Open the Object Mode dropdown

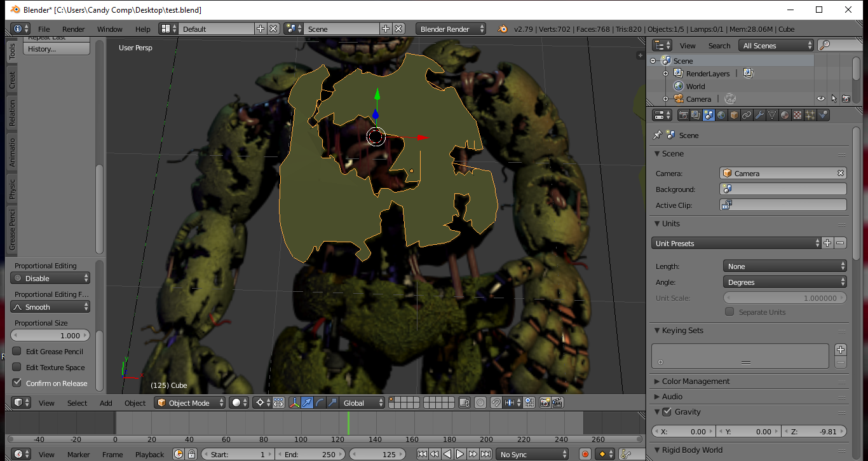click(191, 403)
